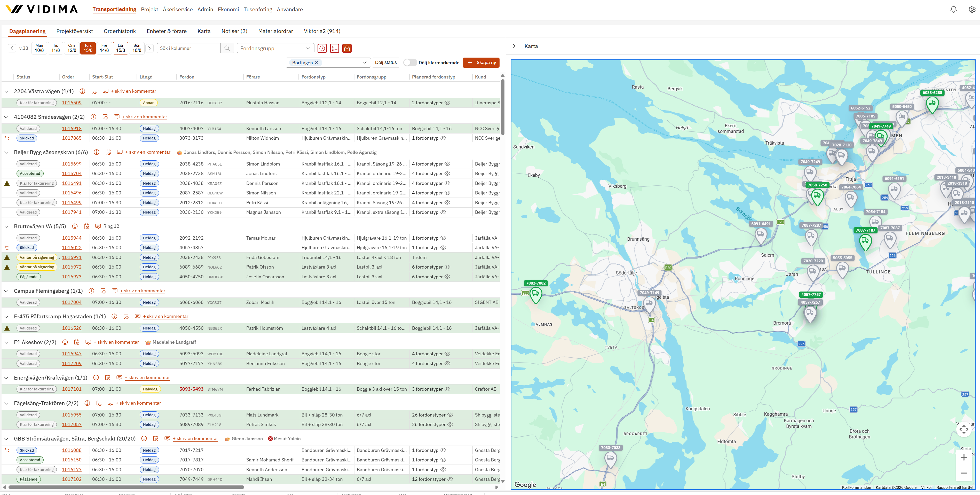Click skriv en kommentar for Campus Flemingsberg
Viewport: 980px width, 495px height.
coord(143,291)
